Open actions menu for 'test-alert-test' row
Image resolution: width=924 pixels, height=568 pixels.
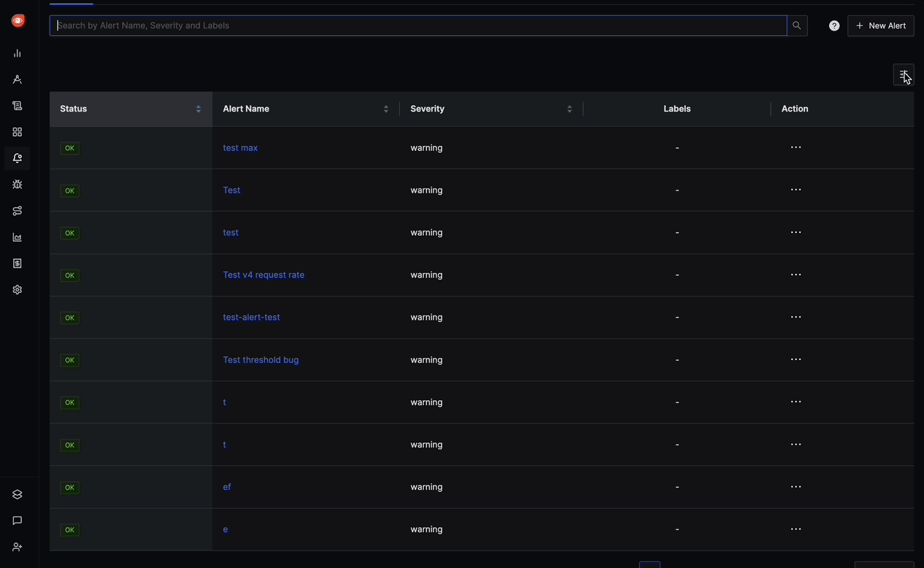(796, 317)
